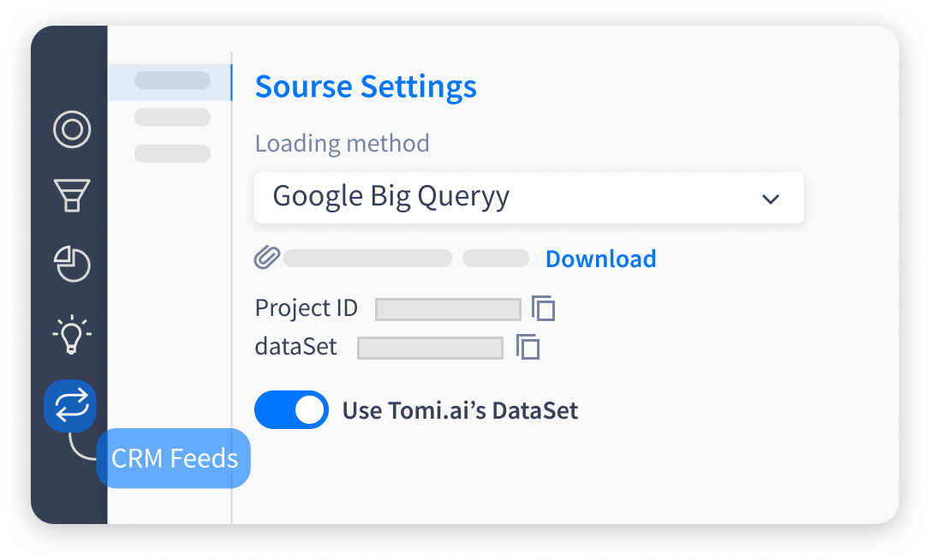
Task: Click the dataSet value field
Action: 430,348
